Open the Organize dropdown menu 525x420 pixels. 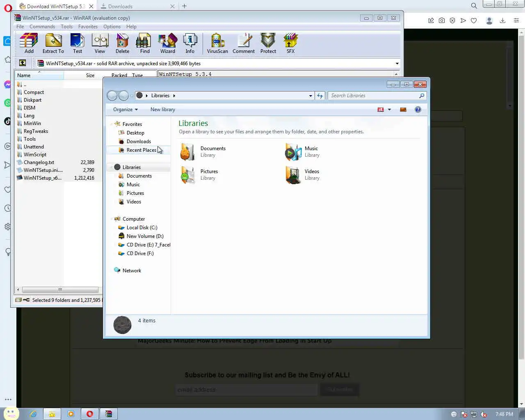(126, 110)
